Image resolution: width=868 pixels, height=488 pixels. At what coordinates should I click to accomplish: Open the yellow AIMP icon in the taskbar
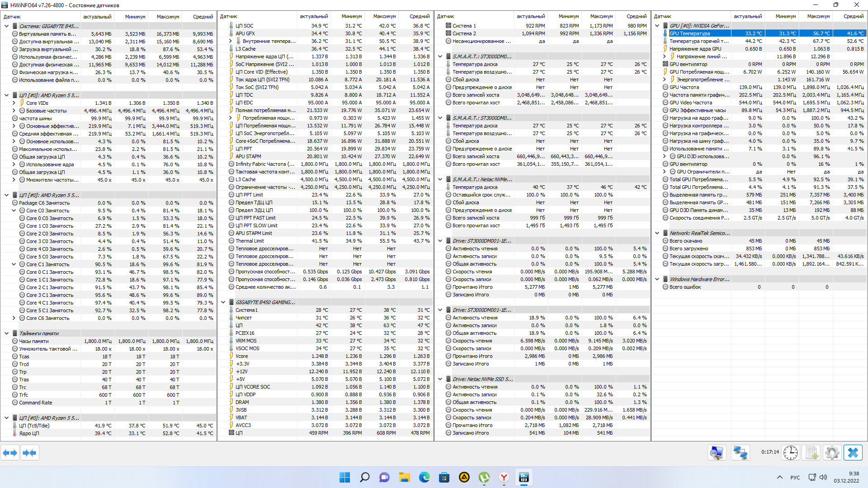point(464,477)
